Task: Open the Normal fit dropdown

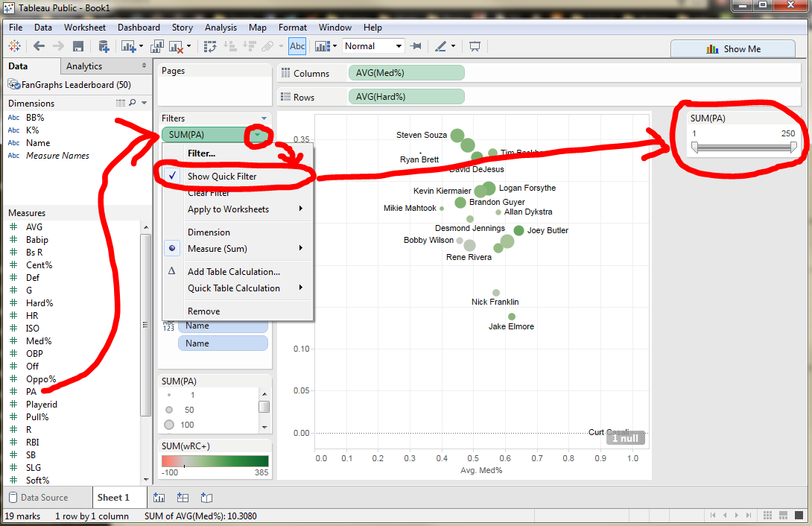Action: coord(398,45)
